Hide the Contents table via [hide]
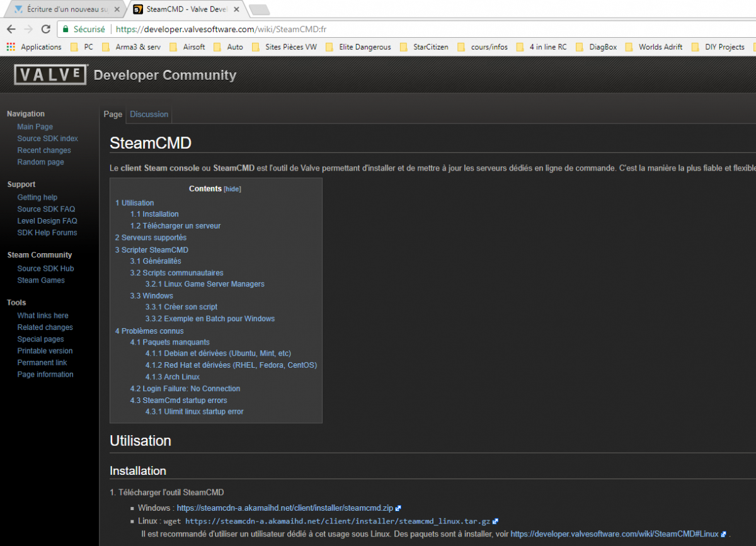The height and width of the screenshot is (546, 756). (232, 189)
